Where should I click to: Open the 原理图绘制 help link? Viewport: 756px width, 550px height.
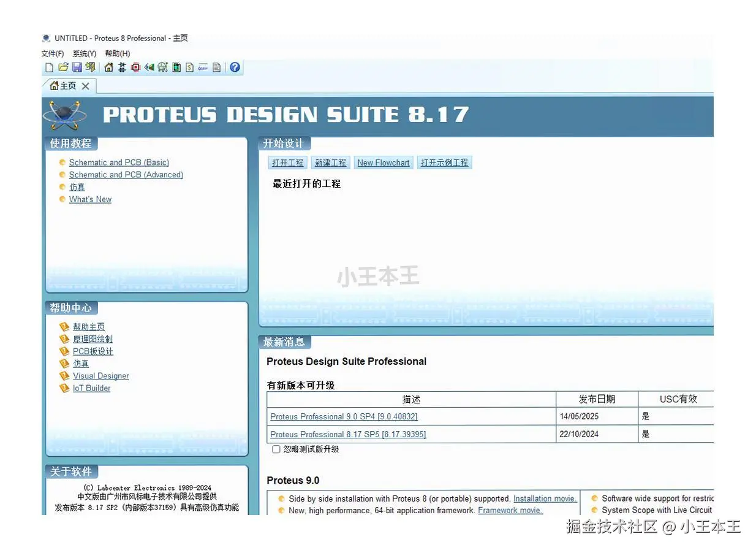click(93, 339)
